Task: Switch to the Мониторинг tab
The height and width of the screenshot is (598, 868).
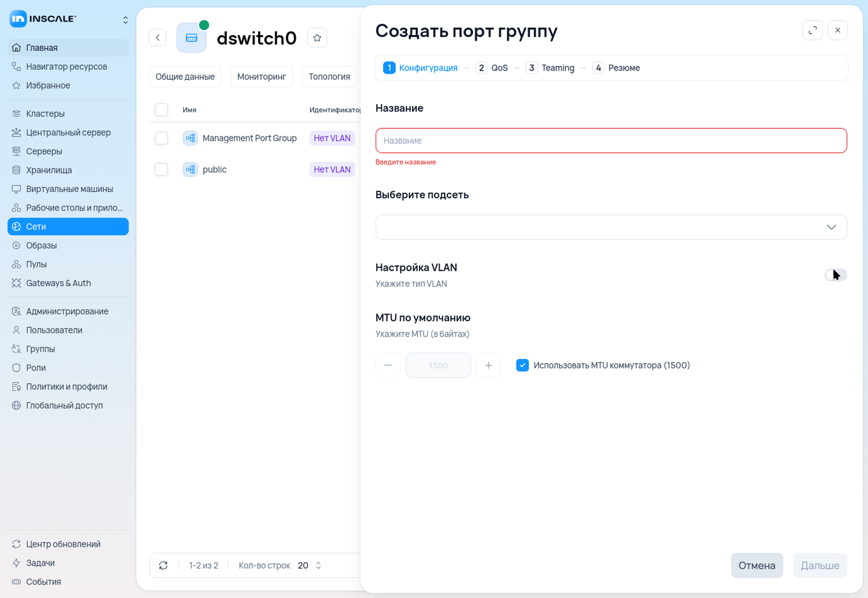Action: (262, 77)
